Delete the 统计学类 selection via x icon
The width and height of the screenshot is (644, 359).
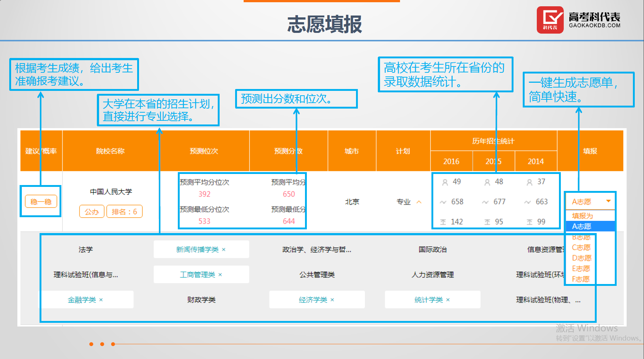[x=448, y=300]
